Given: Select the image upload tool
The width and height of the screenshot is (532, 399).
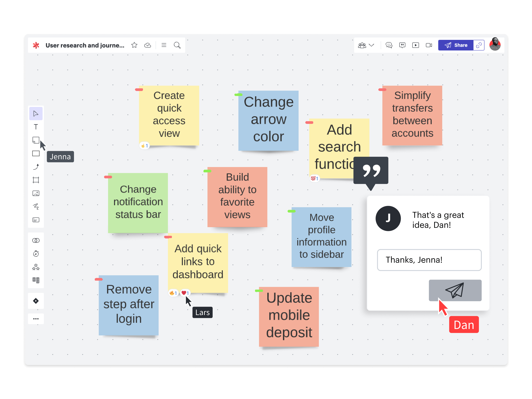Looking at the screenshot, I should 36,193.
